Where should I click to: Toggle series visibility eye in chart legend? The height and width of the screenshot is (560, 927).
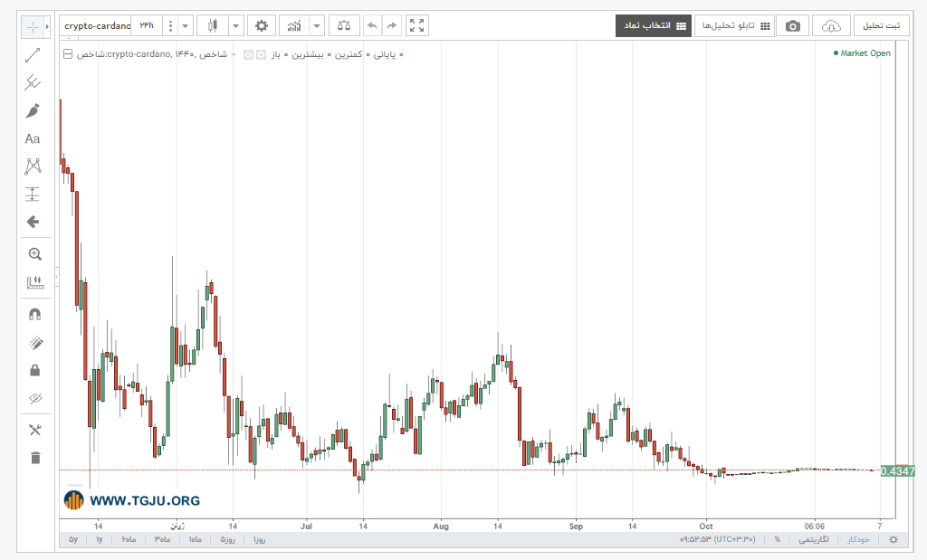point(249,55)
